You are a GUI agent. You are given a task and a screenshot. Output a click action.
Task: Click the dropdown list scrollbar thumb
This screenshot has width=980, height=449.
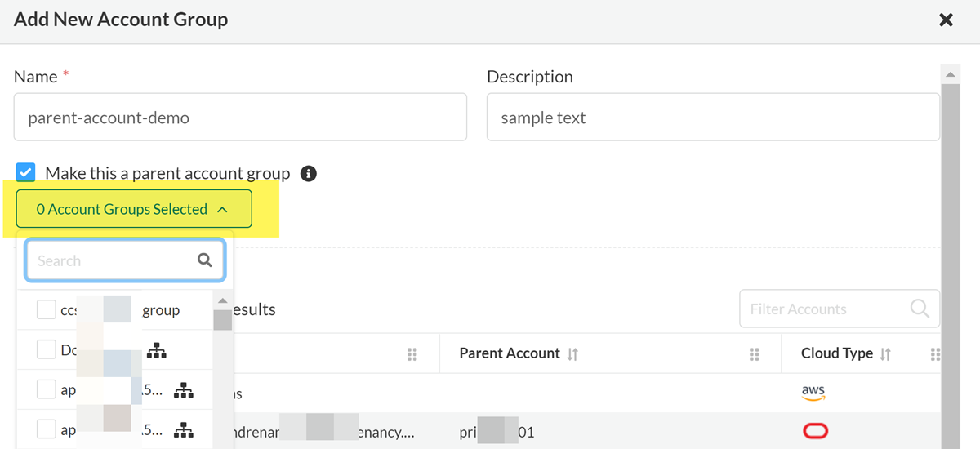pos(222,319)
